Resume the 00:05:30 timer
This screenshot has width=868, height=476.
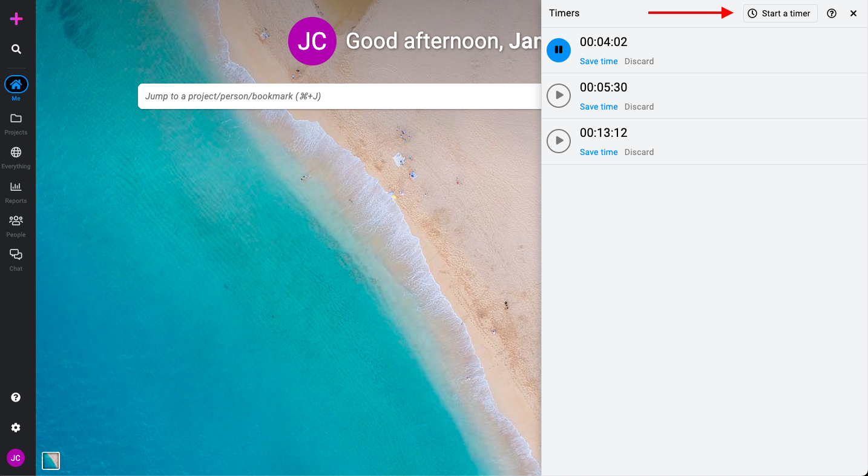point(559,95)
